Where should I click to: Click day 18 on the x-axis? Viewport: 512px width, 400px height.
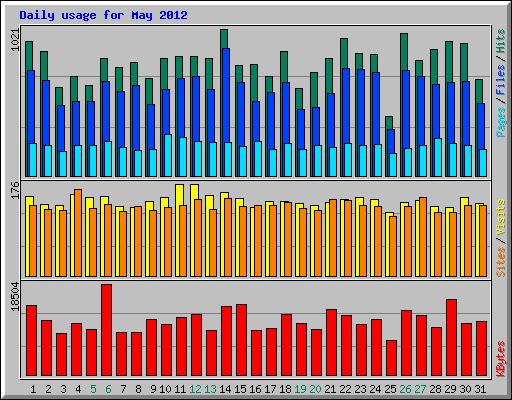[x=285, y=389]
